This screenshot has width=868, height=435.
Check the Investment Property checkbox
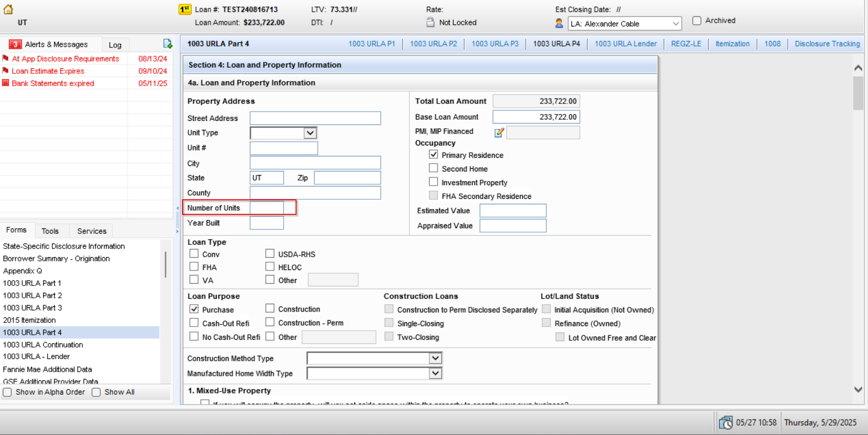[x=433, y=182]
